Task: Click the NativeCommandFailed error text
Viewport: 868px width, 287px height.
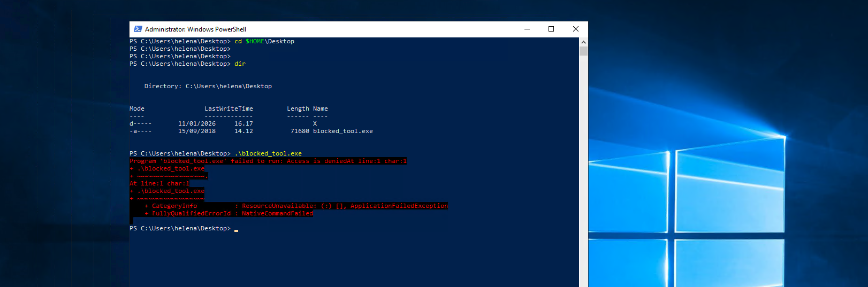Action: click(277, 213)
